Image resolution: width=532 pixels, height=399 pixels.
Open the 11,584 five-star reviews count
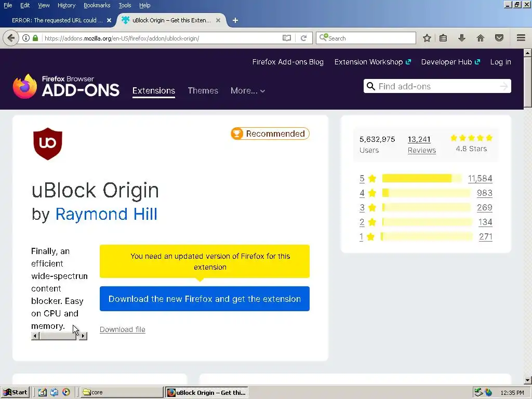(x=480, y=179)
